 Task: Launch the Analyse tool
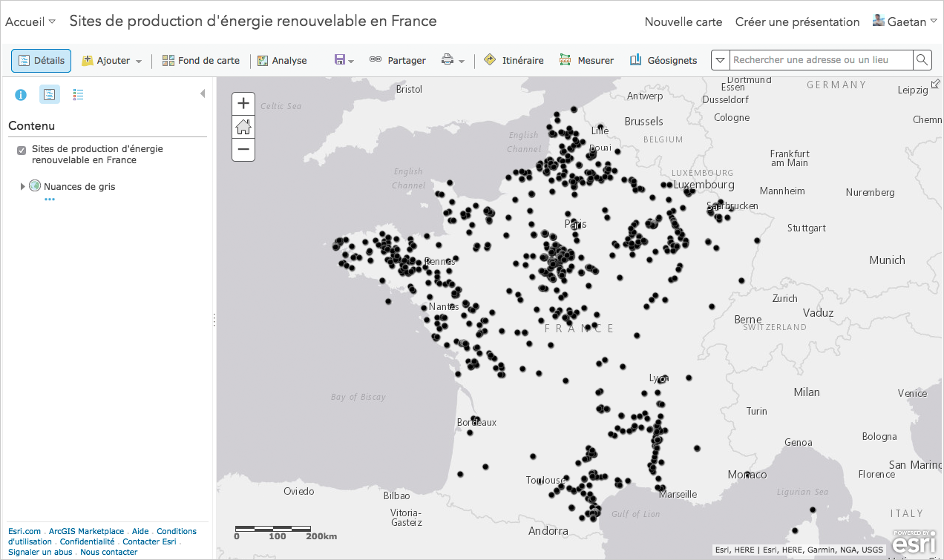click(x=282, y=61)
